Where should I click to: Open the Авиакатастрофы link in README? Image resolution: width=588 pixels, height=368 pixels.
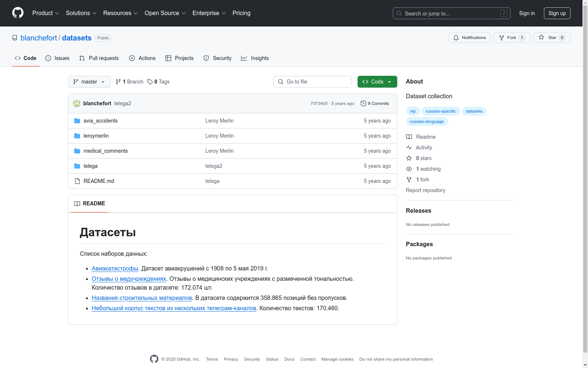[x=115, y=269]
